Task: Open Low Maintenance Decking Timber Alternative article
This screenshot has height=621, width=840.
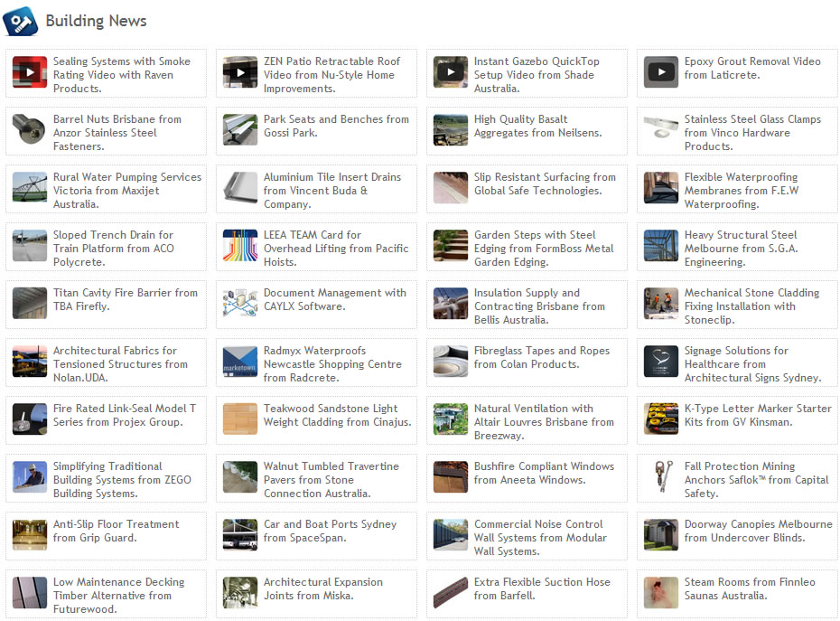Action: click(118, 596)
